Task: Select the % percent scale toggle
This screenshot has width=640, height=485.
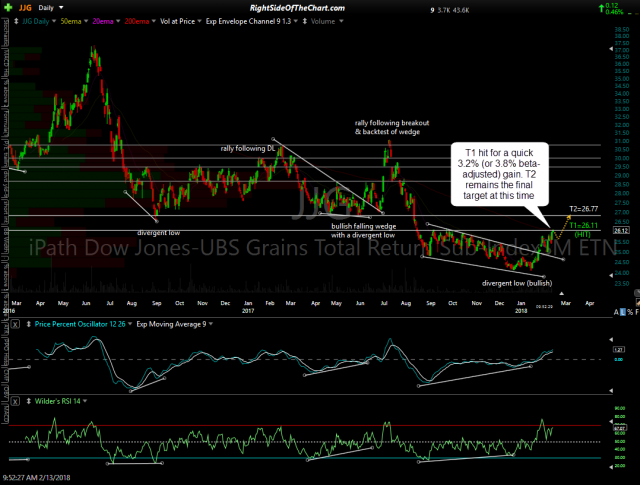Action: tap(630, 312)
